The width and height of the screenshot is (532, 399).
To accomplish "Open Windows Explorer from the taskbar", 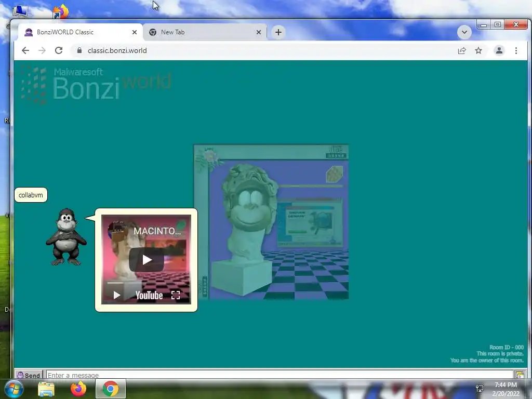I will pos(46,389).
